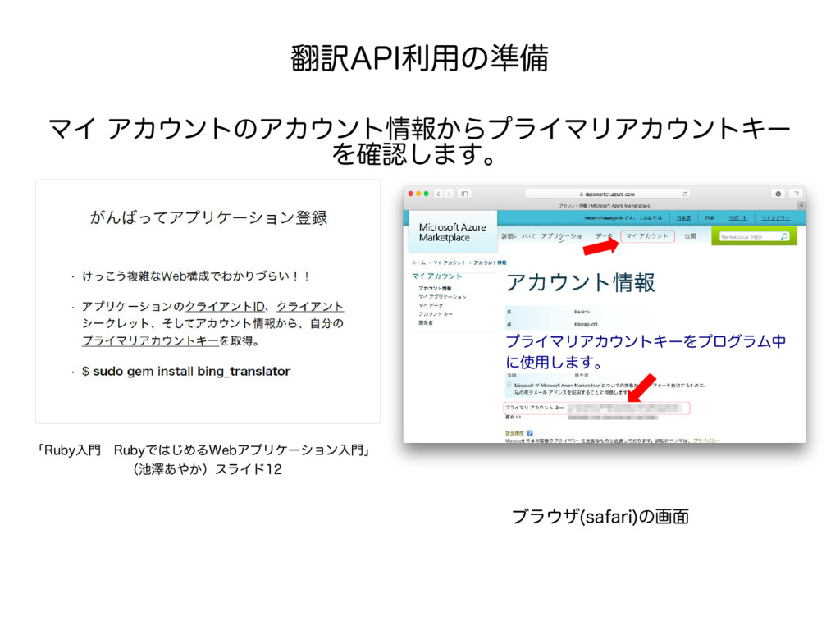
Task: Click 日本 region link in header
Action: pyautogui.click(x=710, y=218)
